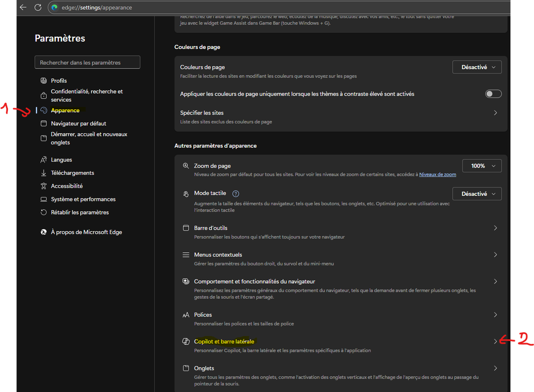Click the Menus contextuels lines icon
Image resolution: width=534 pixels, height=392 pixels.
click(186, 255)
